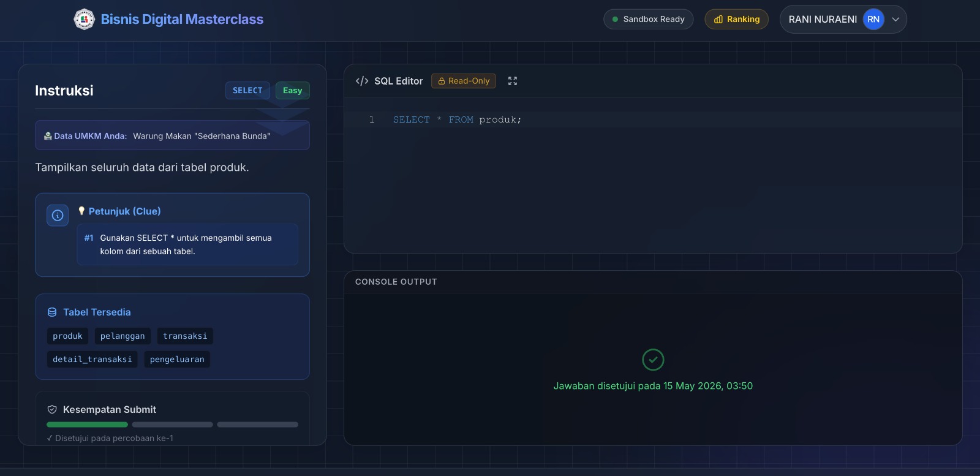Image resolution: width=980 pixels, height=476 pixels.
Task: Select the Easy difficulty tag
Action: point(293,90)
